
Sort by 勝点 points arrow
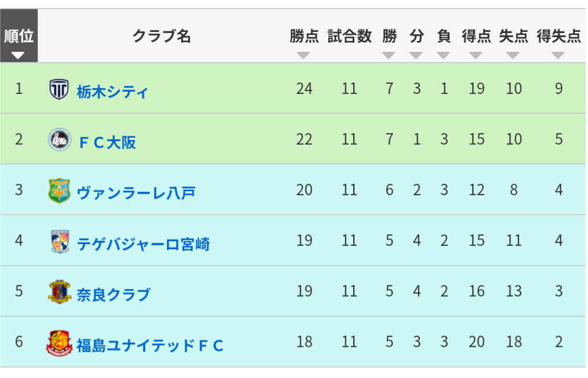pyautogui.click(x=303, y=55)
